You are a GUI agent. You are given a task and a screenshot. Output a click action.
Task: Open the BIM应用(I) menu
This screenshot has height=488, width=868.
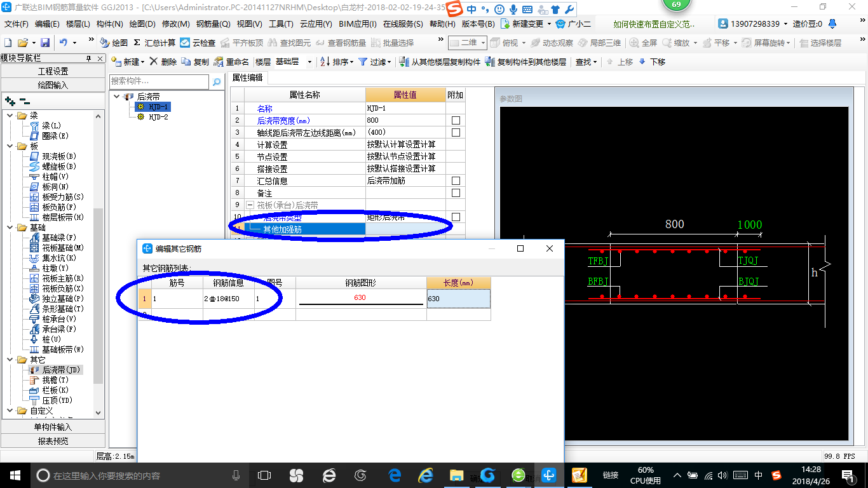[x=358, y=24]
